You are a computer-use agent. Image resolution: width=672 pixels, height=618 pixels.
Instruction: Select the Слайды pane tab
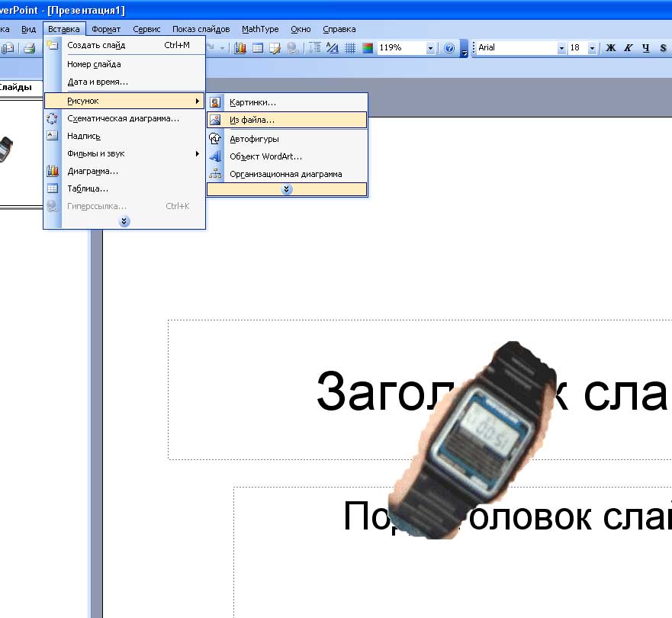pyautogui.click(x=17, y=88)
